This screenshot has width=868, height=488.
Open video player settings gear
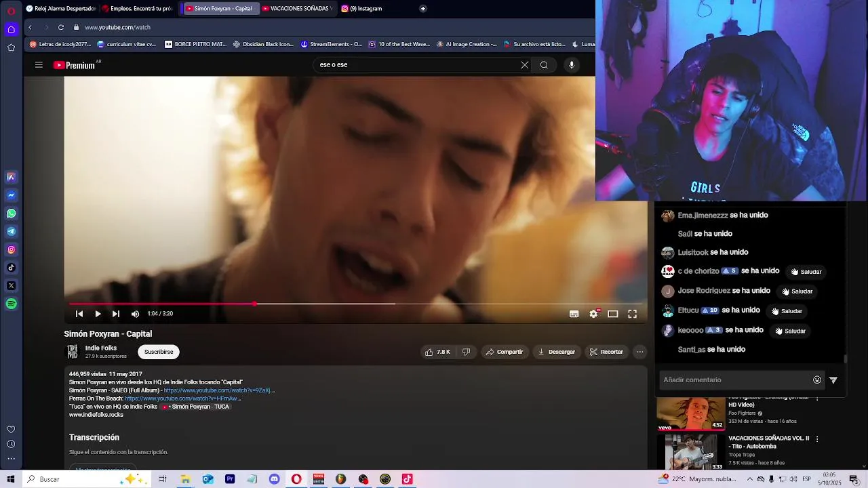tap(593, 314)
